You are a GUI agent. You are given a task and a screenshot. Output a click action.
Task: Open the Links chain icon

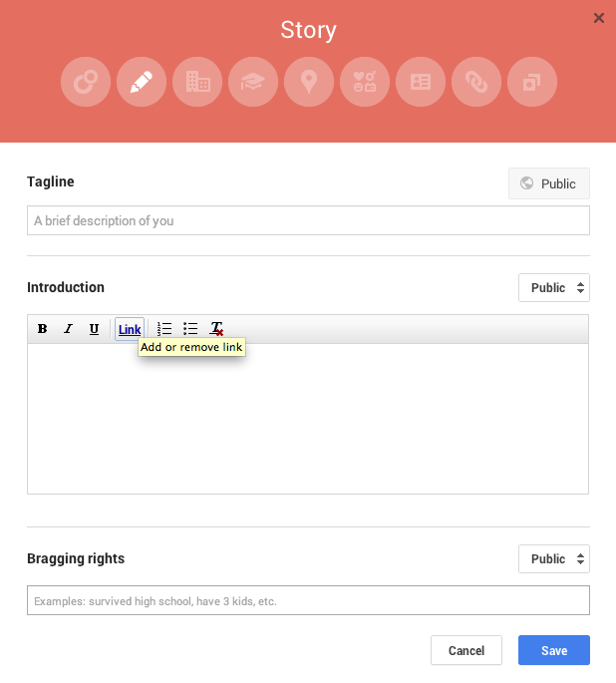point(475,82)
